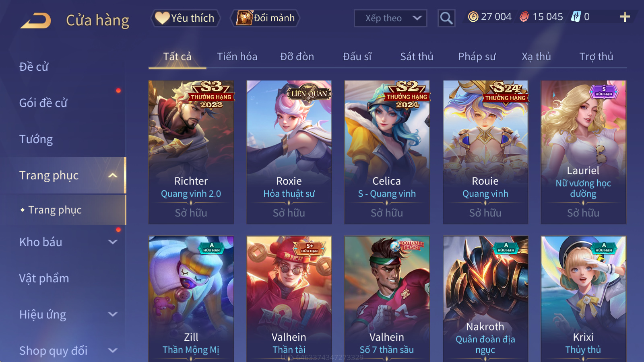
Task: Open search with the magnifier icon
Action: click(x=446, y=18)
